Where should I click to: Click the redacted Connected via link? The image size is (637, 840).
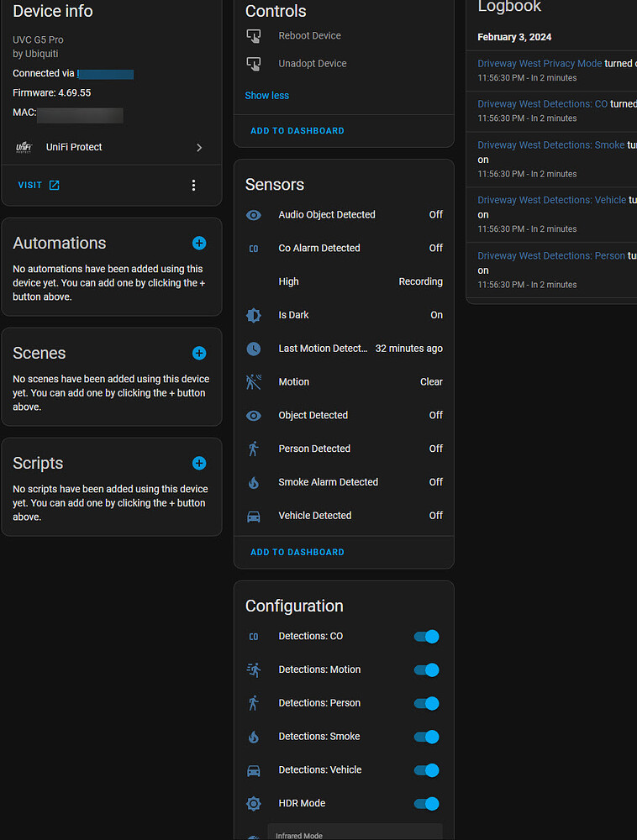(x=106, y=74)
